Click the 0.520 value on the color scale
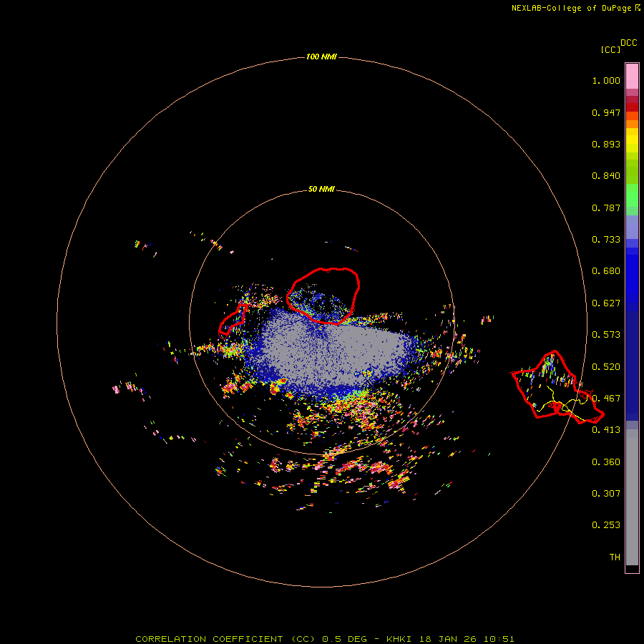644x644 pixels. tap(606, 367)
